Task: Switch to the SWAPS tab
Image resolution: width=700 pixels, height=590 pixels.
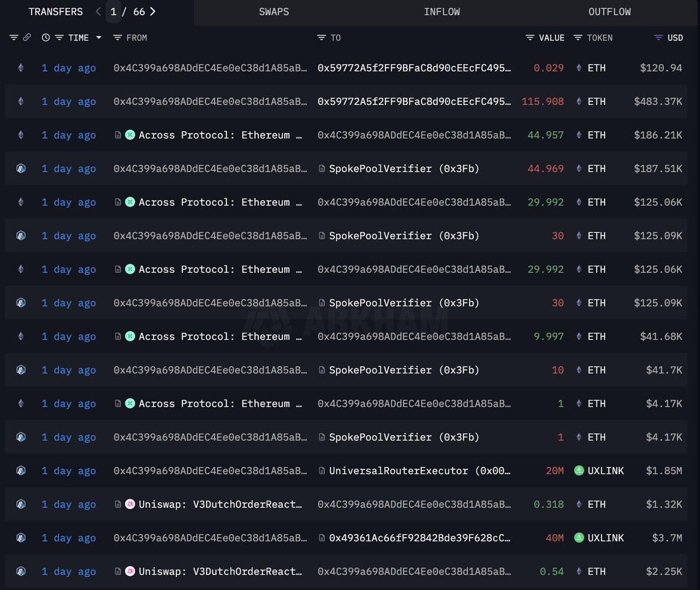Action: click(x=274, y=12)
